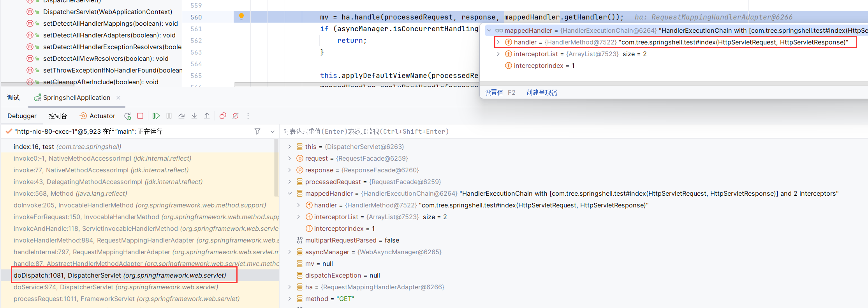Click the 'return;' statement on line 562

(x=352, y=41)
